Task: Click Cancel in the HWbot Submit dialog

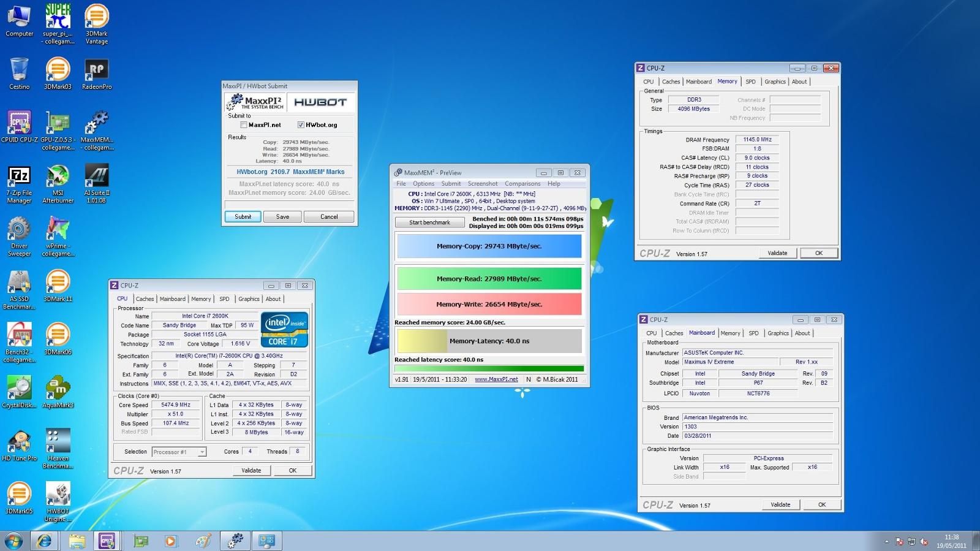Action: [329, 217]
